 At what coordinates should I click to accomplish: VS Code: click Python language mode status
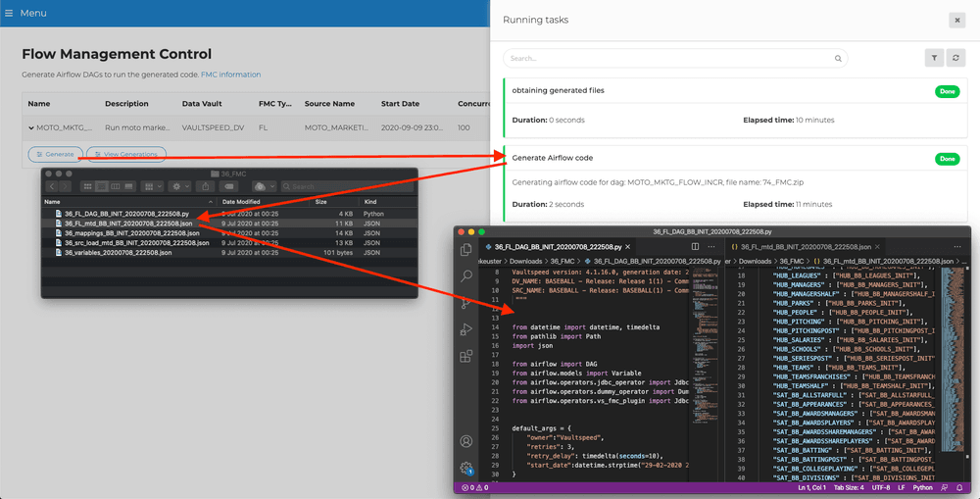point(922,488)
